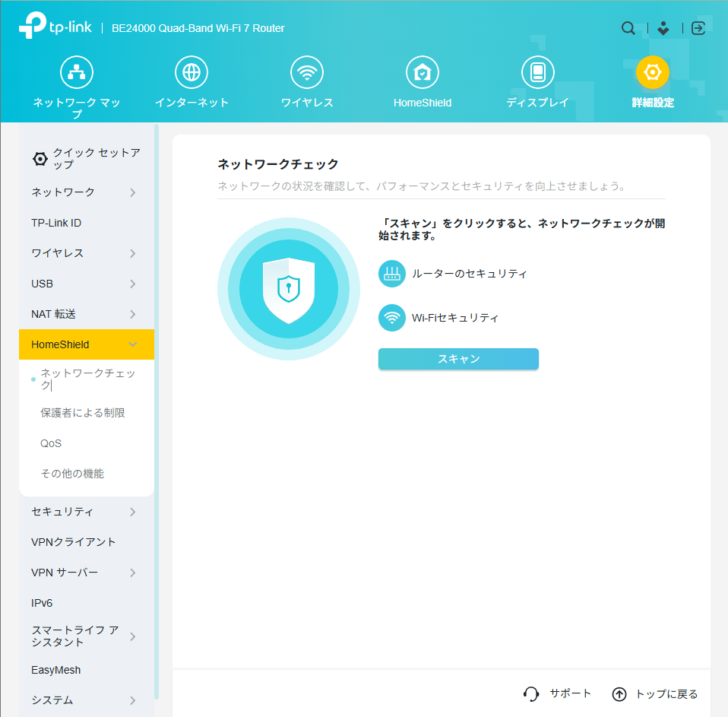Expand the NAT 転送 sidebar chevron
The height and width of the screenshot is (717, 728).
(133, 314)
